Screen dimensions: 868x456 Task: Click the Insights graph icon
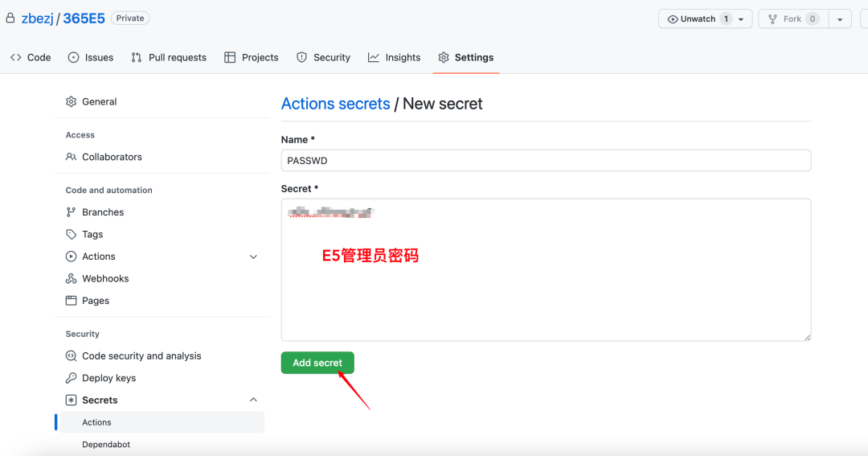(x=374, y=58)
